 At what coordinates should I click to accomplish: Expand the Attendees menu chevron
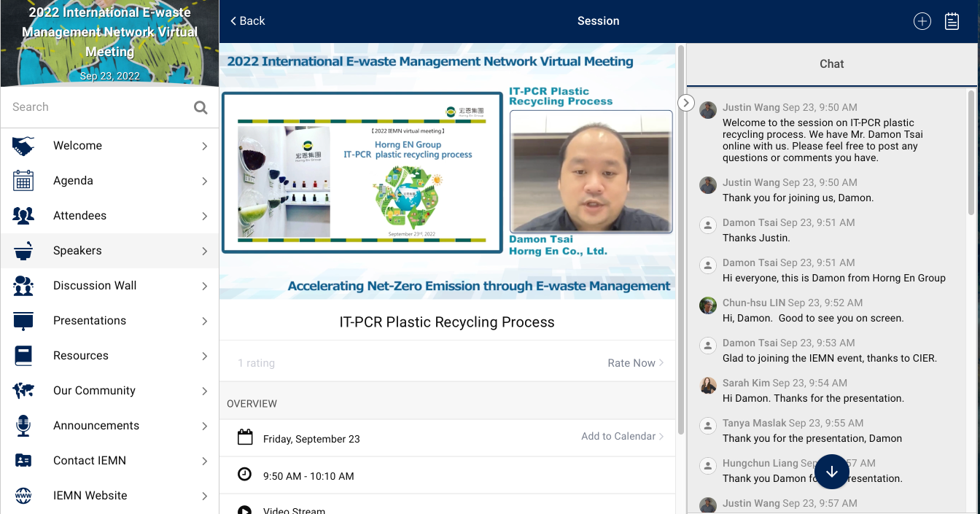pos(205,217)
